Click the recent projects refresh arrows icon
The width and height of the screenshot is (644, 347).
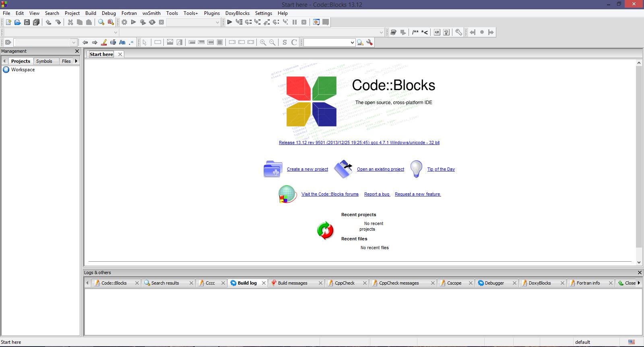(x=325, y=231)
